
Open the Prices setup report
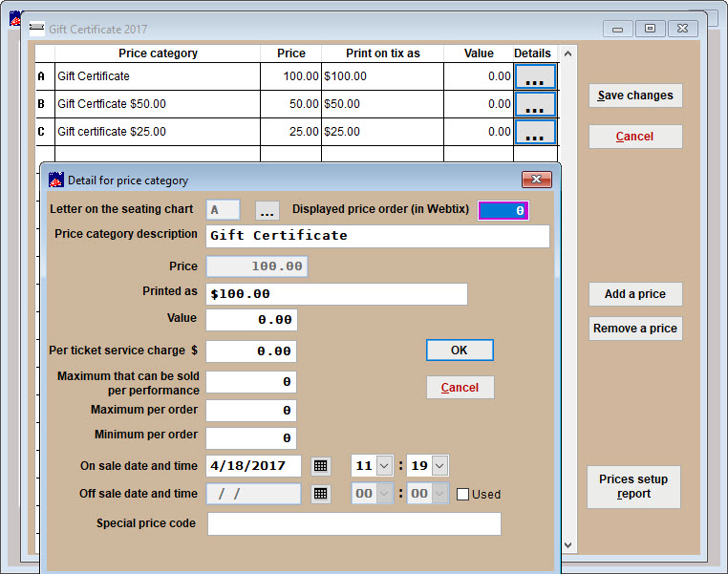pyautogui.click(x=633, y=487)
